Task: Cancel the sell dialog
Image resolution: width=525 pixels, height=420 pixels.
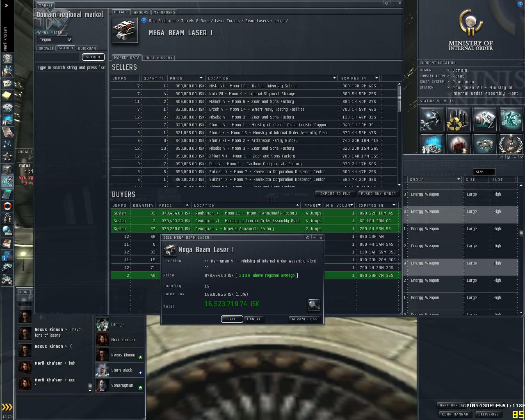Action: point(254,319)
